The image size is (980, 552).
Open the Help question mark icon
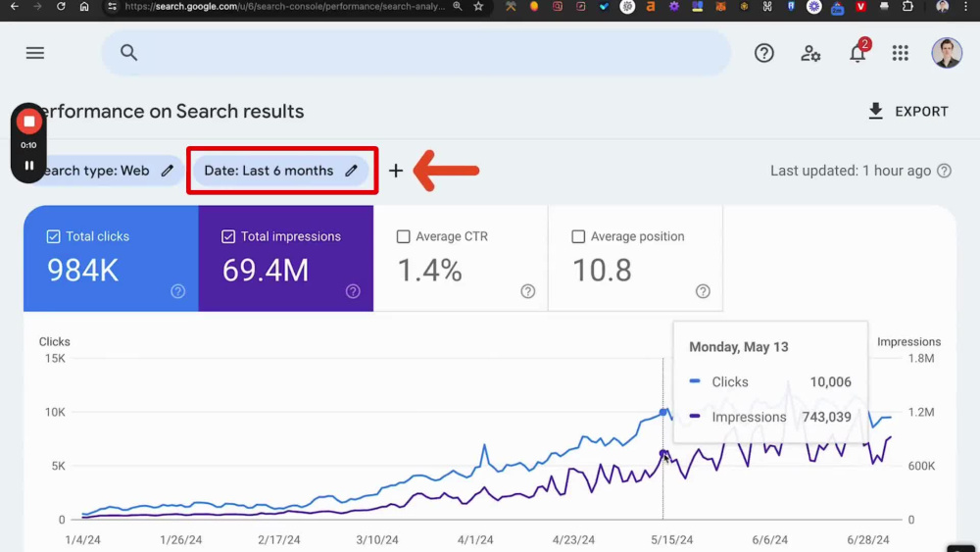763,53
